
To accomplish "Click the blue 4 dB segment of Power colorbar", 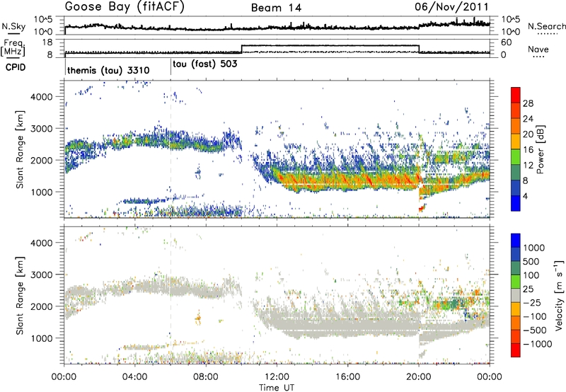I will coord(516,203).
